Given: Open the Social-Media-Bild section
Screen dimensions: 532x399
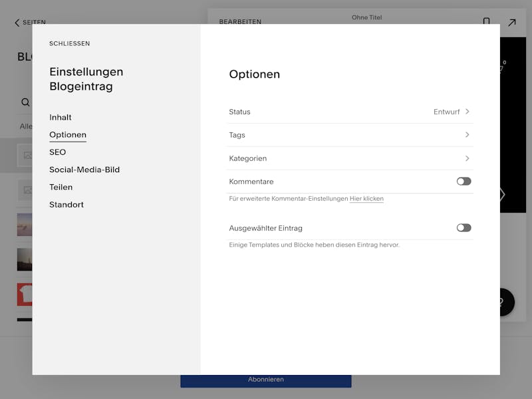Looking at the screenshot, I should 84,170.
